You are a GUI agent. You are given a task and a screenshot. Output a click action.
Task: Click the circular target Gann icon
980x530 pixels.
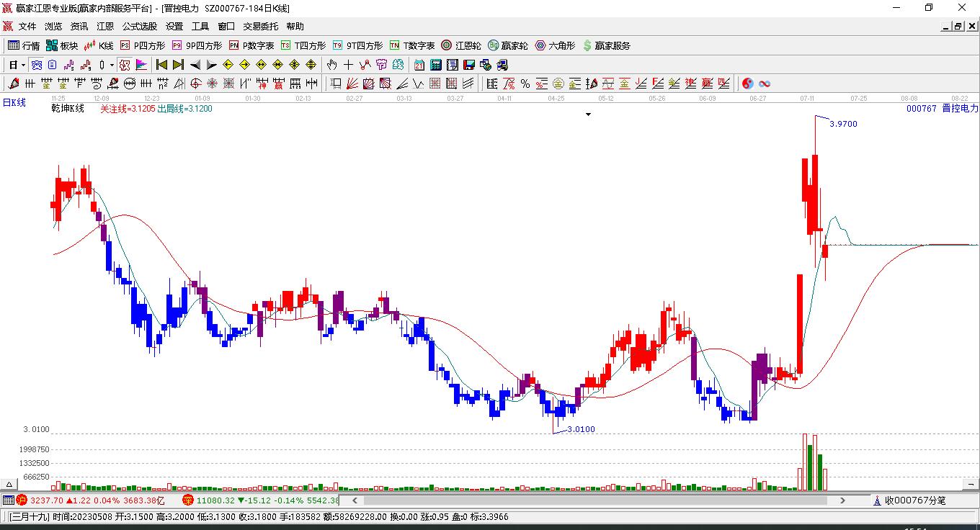coord(195,84)
